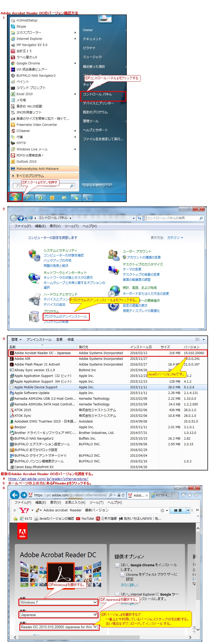209x644 pixels.
Task: Check Google Toolbar for Internet Explorer option
Action: click(x=117, y=594)
